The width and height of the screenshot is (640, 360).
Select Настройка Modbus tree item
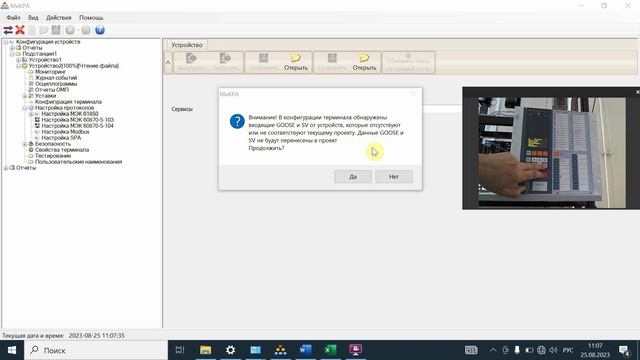[65, 132]
